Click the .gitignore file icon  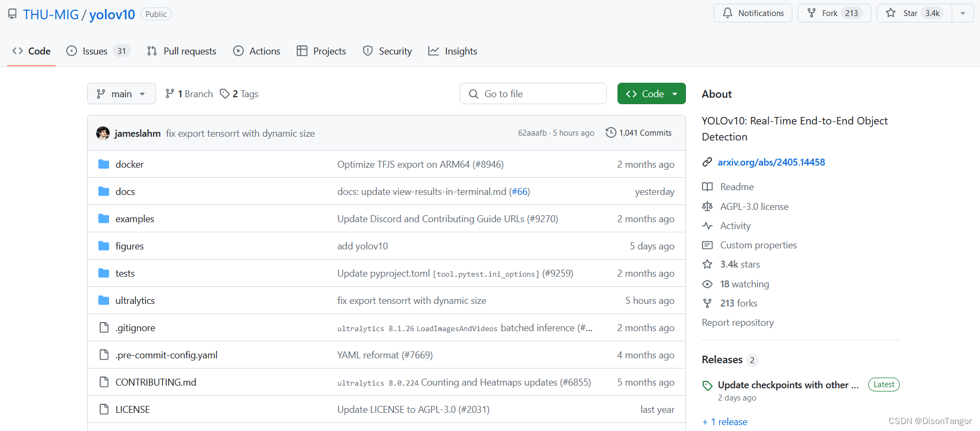[x=104, y=327]
